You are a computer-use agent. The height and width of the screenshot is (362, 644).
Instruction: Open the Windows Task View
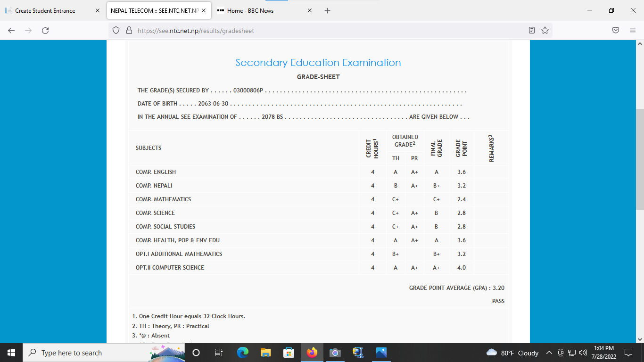[x=219, y=353]
